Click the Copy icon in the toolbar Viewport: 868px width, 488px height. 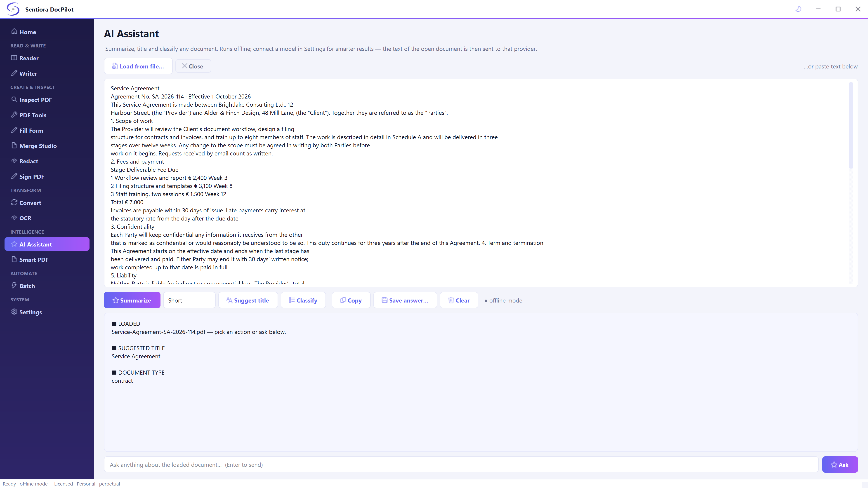pos(343,300)
